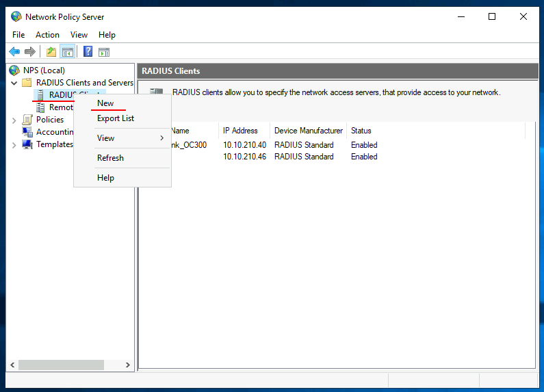Toggle the Show/Hide Action Pane icon

[x=104, y=52]
